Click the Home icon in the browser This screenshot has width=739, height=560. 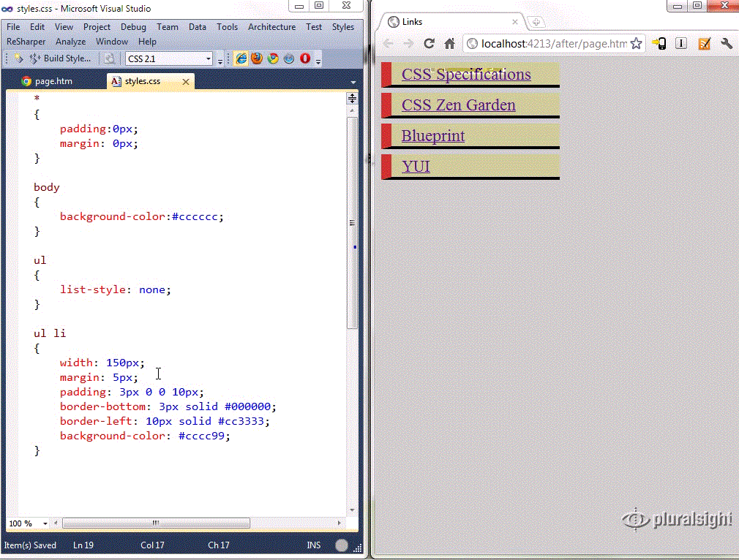[x=449, y=43]
